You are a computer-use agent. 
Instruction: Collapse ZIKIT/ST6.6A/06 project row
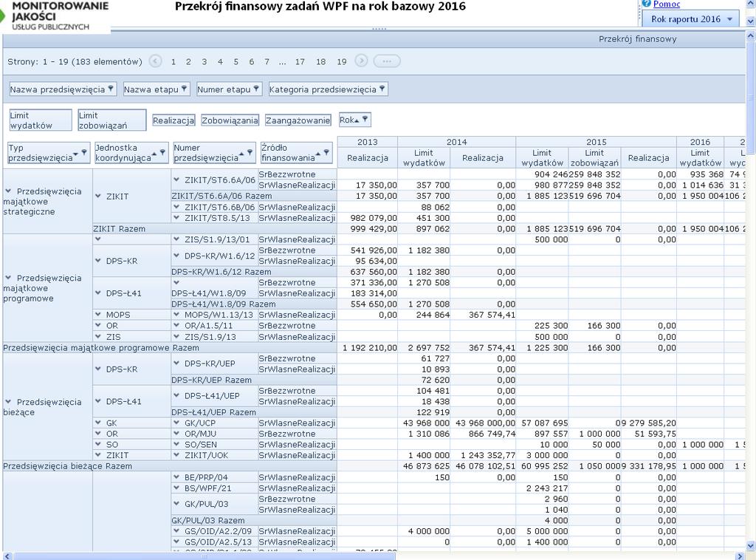tap(176, 180)
